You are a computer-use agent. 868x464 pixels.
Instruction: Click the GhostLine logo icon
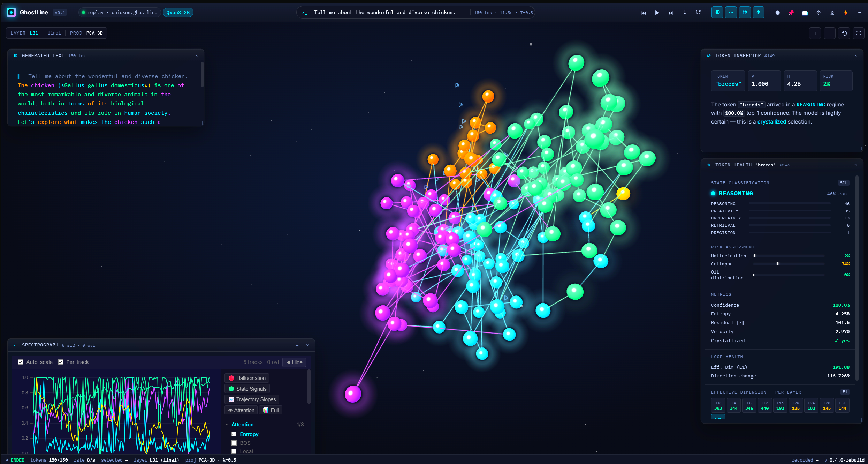(11, 13)
